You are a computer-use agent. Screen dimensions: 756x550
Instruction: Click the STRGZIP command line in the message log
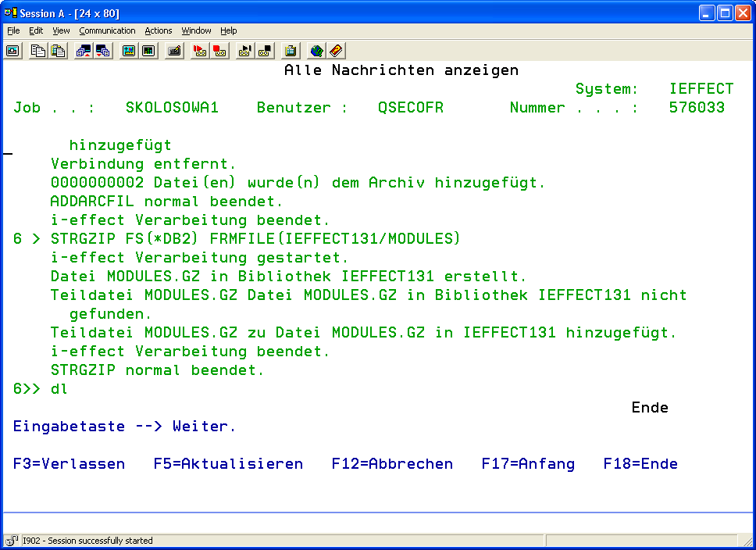coord(255,239)
